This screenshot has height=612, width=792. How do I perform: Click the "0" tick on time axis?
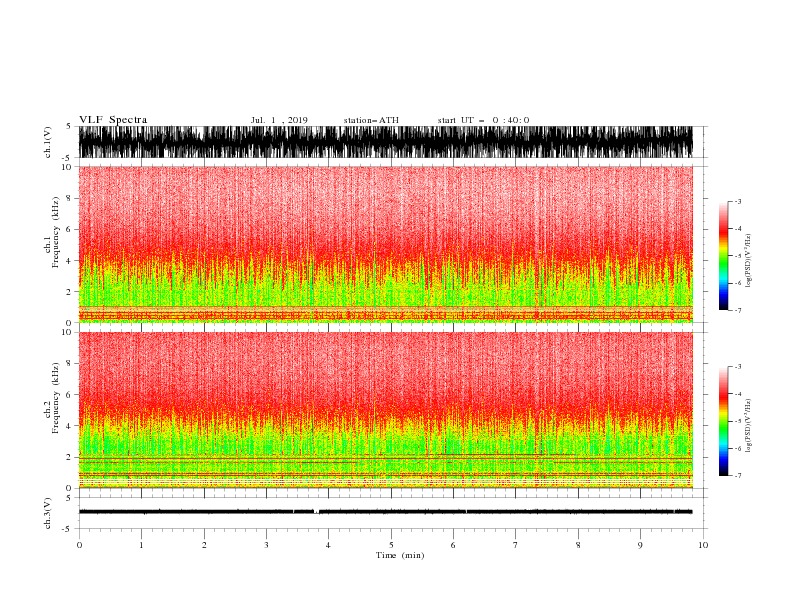[x=79, y=545]
